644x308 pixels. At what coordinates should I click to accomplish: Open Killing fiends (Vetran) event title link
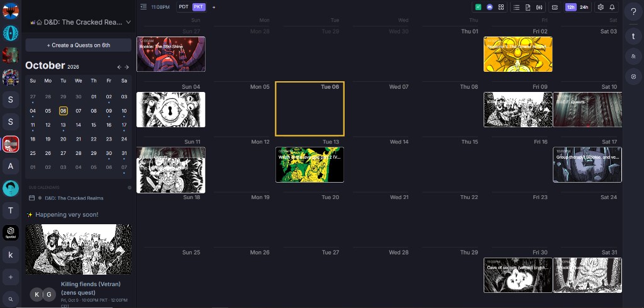[91, 288]
